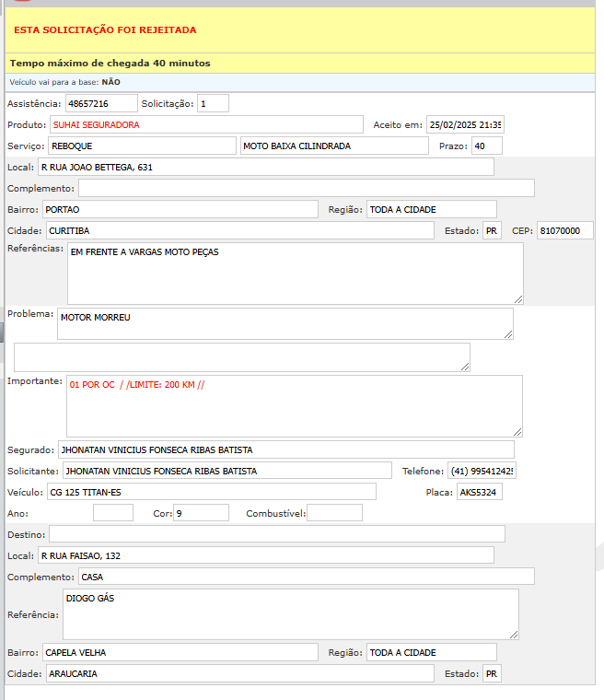This screenshot has height=700, width=604.
Task: Click the Placa field AKS5324
Action: point(479,492)
